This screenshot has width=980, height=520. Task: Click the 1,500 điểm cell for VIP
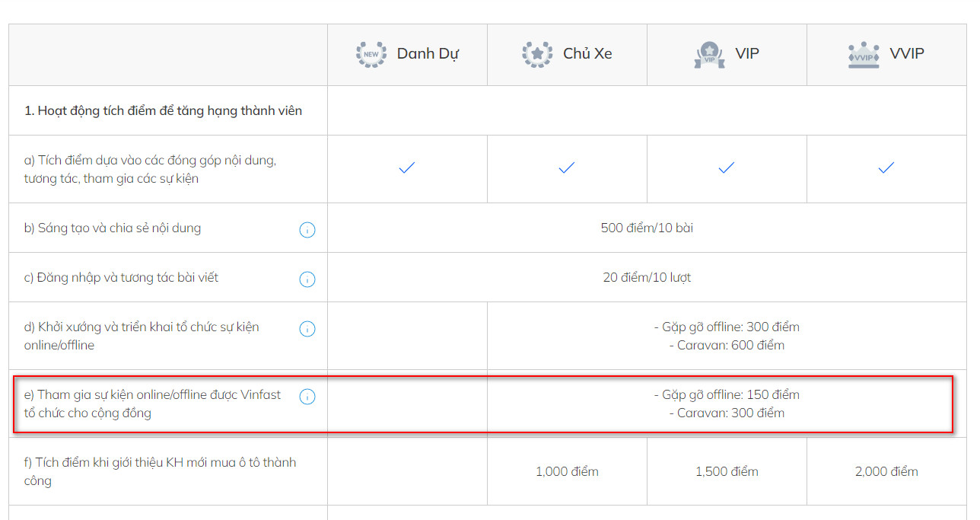click(x=727, y=472)
